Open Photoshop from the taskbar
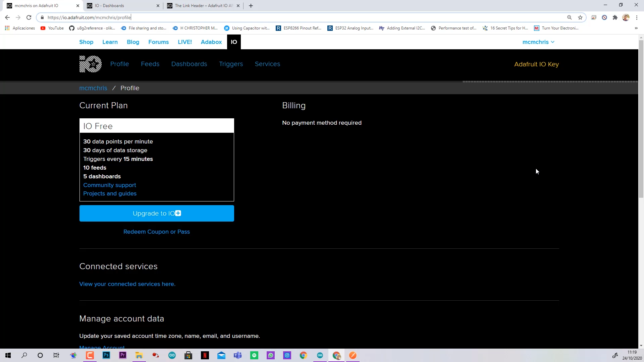 [106, 355]
